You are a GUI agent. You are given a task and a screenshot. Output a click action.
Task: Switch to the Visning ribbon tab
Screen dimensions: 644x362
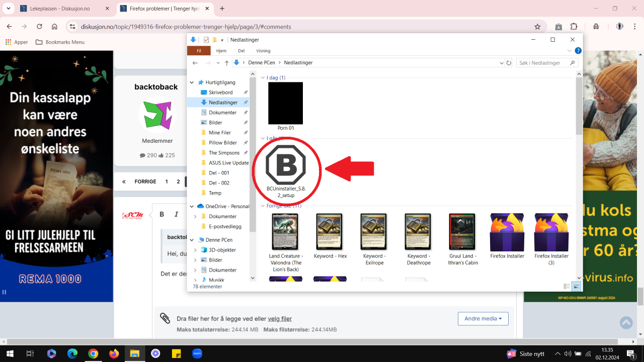[x=263, y=50]
